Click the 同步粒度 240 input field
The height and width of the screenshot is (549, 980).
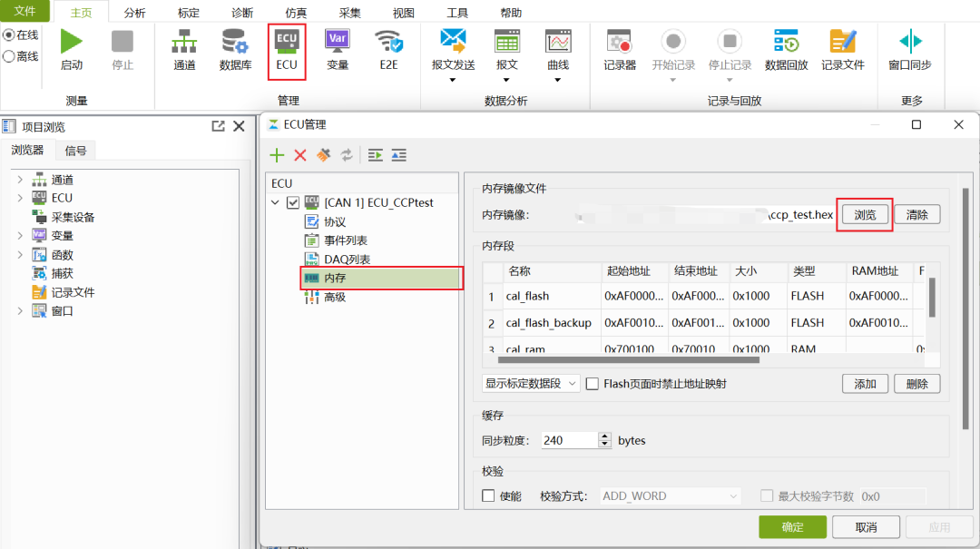click(569, 440)
